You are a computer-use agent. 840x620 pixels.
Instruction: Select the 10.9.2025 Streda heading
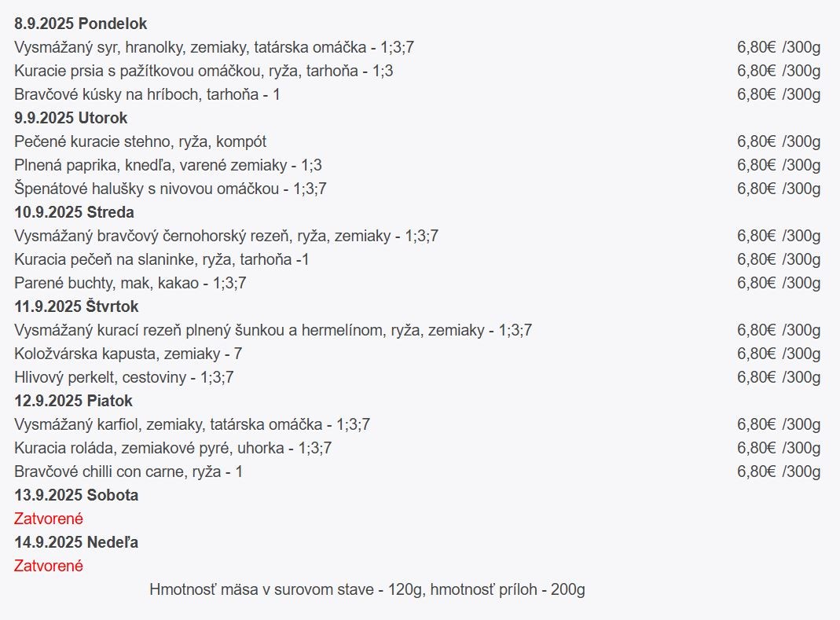pyautogui.click(x=74, y=212)
